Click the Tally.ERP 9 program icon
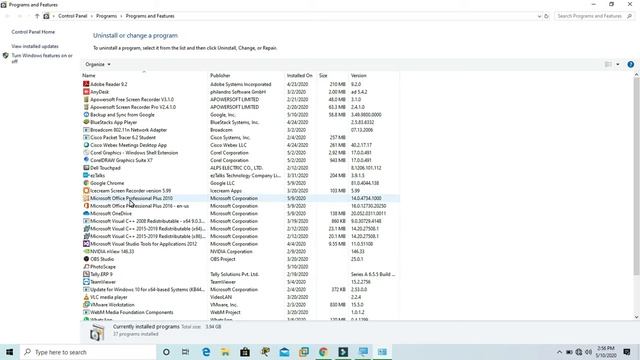The width and height of the screenshot is (640, 360). 86,274
